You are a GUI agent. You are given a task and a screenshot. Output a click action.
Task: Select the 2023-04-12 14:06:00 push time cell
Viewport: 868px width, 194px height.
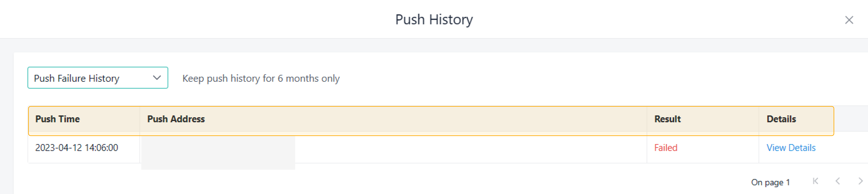click(76, 148)
